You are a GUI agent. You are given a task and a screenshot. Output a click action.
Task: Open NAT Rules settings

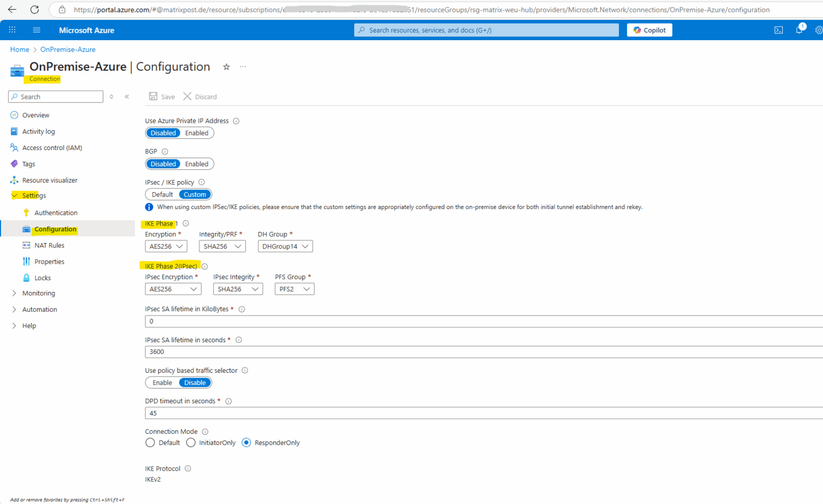click(x=49, y=245)
